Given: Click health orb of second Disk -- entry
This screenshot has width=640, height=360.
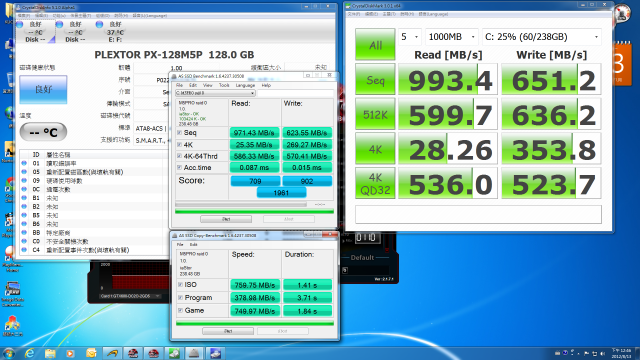Looking at the screenshot, I should click(59, 24).
